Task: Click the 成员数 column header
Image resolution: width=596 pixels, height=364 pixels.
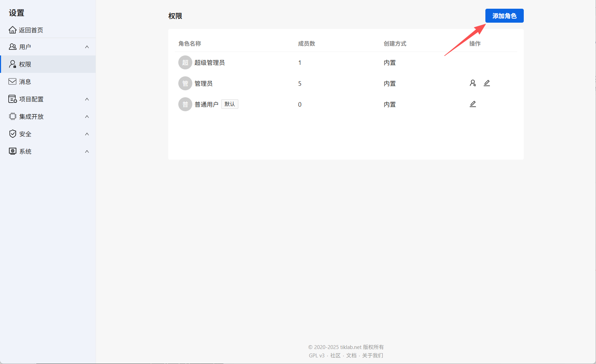Action: [x=306, y=44]
